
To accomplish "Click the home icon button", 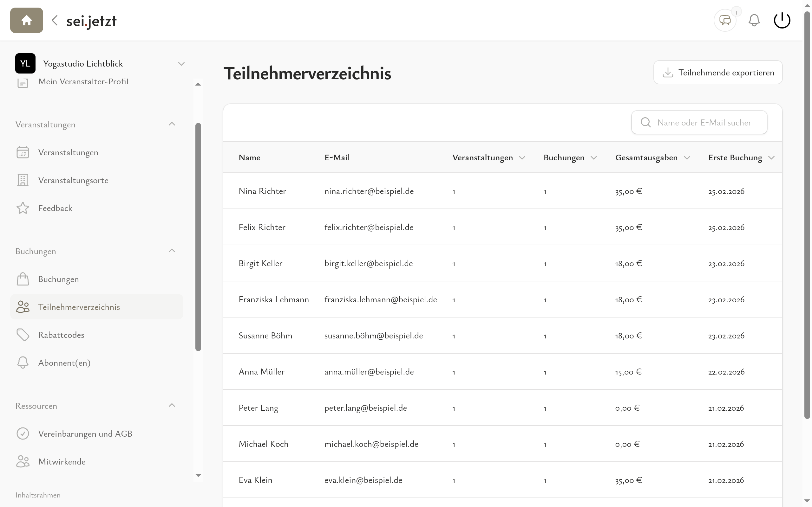I will [27, 21].
